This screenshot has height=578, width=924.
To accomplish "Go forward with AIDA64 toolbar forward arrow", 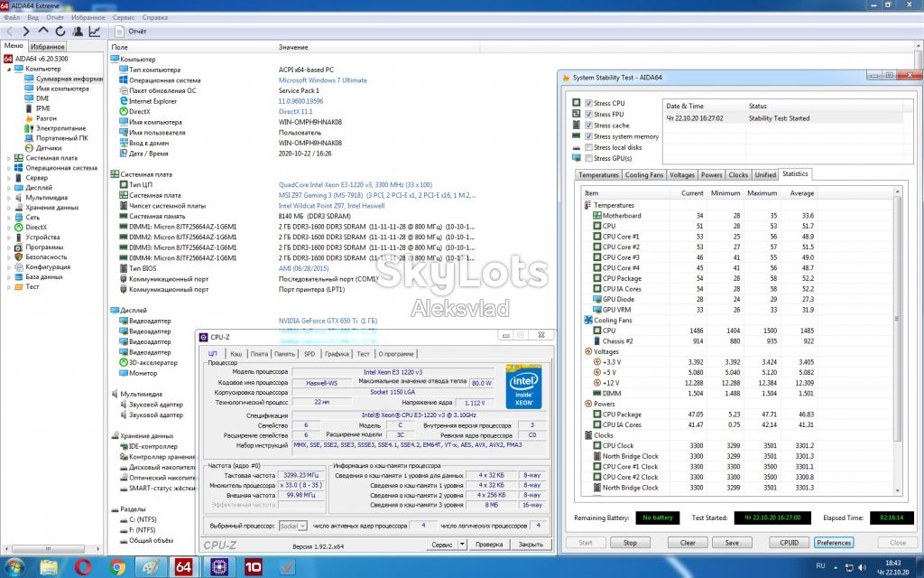I will 25,32.
